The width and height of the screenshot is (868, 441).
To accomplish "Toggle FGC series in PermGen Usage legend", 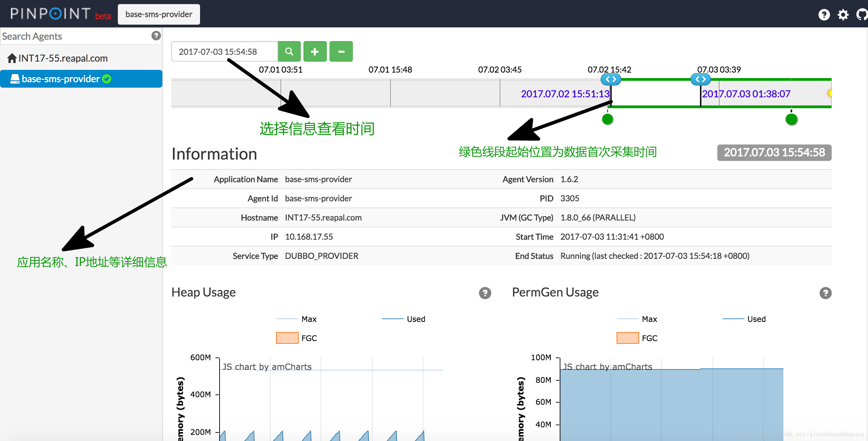I will click(x=637, y=338).
